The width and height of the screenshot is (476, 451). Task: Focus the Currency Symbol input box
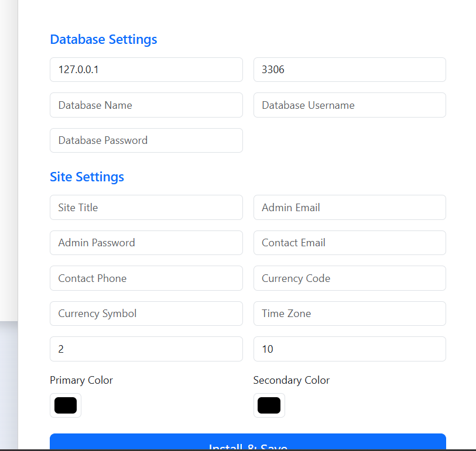click(146, 314)
